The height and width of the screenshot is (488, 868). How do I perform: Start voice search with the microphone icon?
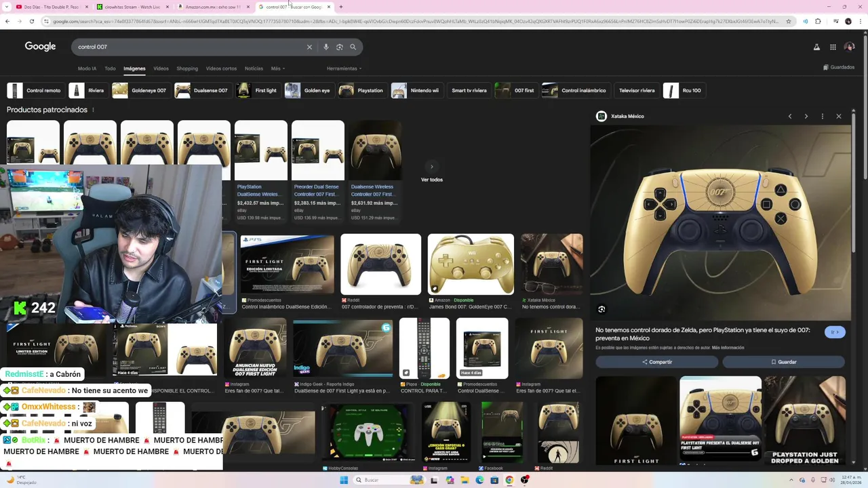[326, 47]
